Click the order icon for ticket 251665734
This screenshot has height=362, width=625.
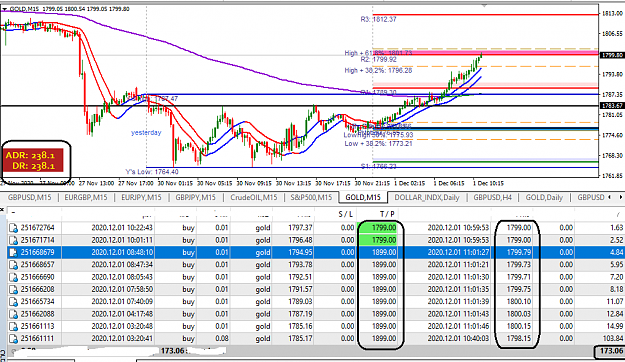13,302
